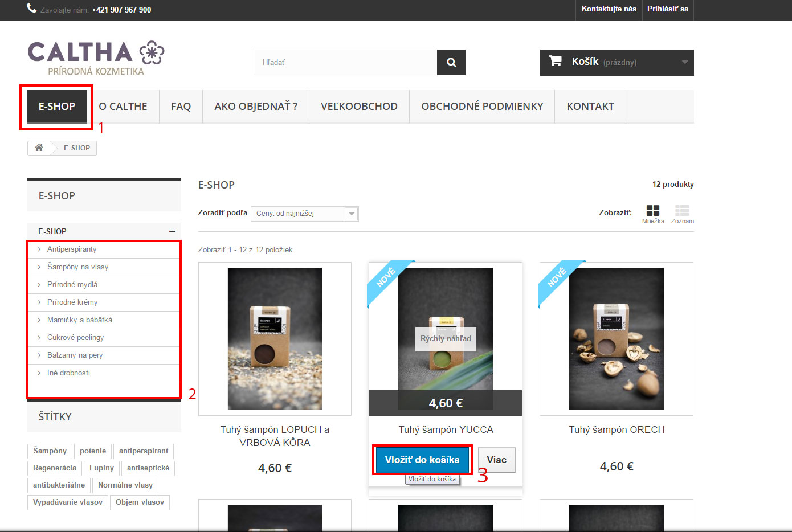Click the Regenerácia tag
Image resolution: width=792 pixels, height=532 pixels.
[x=55, y=468]
